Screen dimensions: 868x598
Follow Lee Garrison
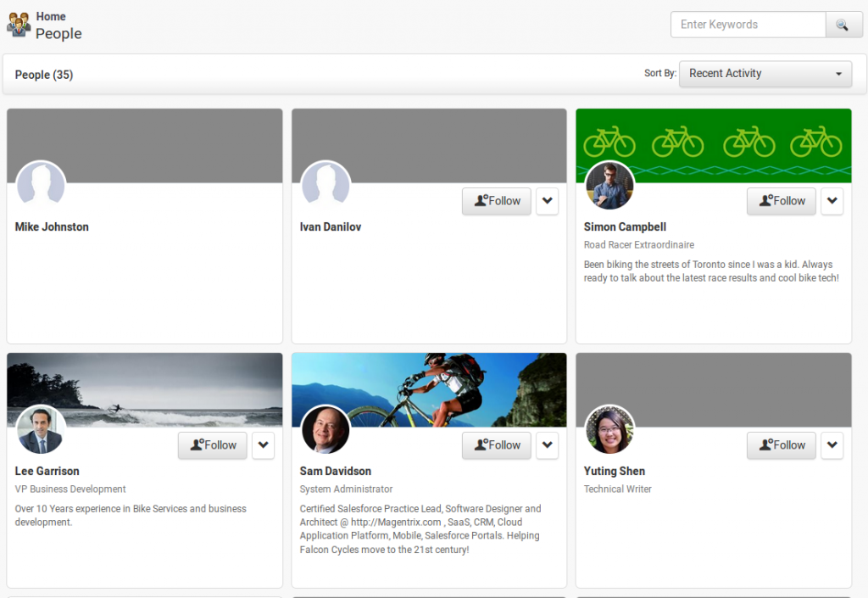tap(213, 445)
